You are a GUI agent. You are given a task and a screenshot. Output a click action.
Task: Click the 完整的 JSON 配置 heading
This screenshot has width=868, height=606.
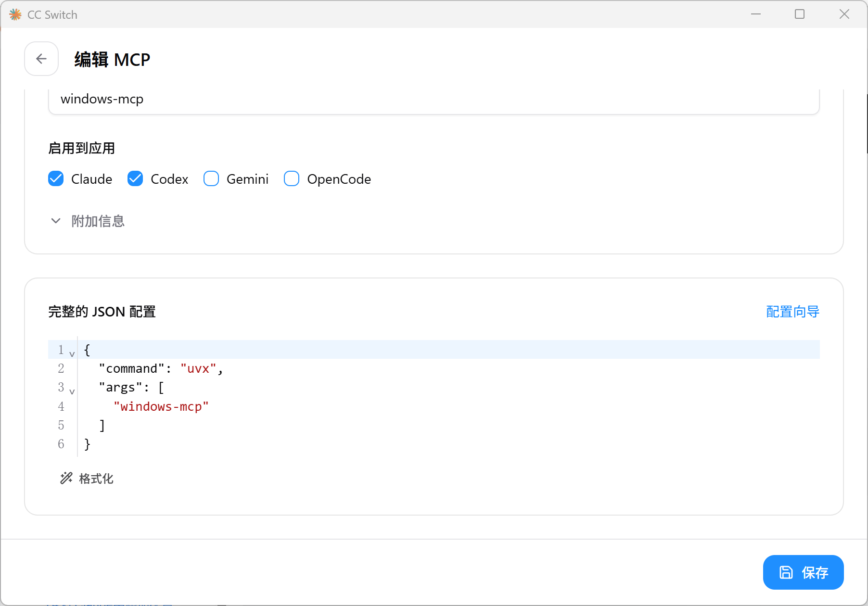(x=102, y=312)
